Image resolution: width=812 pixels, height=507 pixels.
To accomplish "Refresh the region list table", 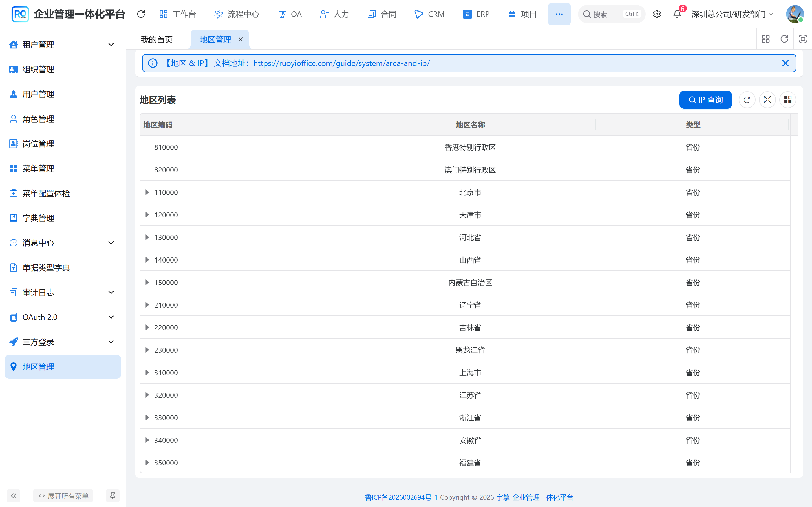I will [747, 100].
